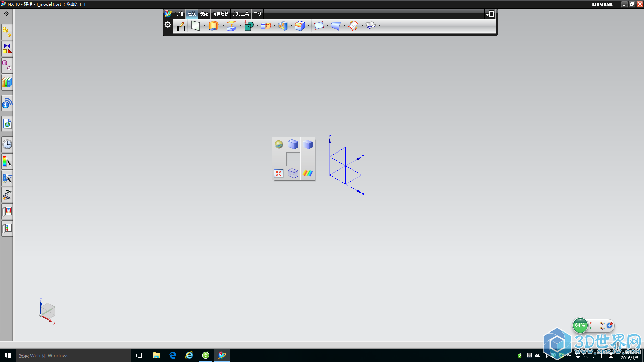Open the ribbon options list menu button
Viewport: 644px width, 362px height.
point(490,14)
